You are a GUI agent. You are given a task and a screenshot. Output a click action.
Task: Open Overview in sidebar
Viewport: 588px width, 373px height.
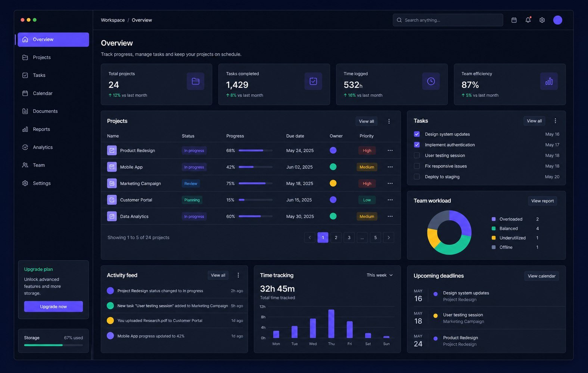(53, 39)
